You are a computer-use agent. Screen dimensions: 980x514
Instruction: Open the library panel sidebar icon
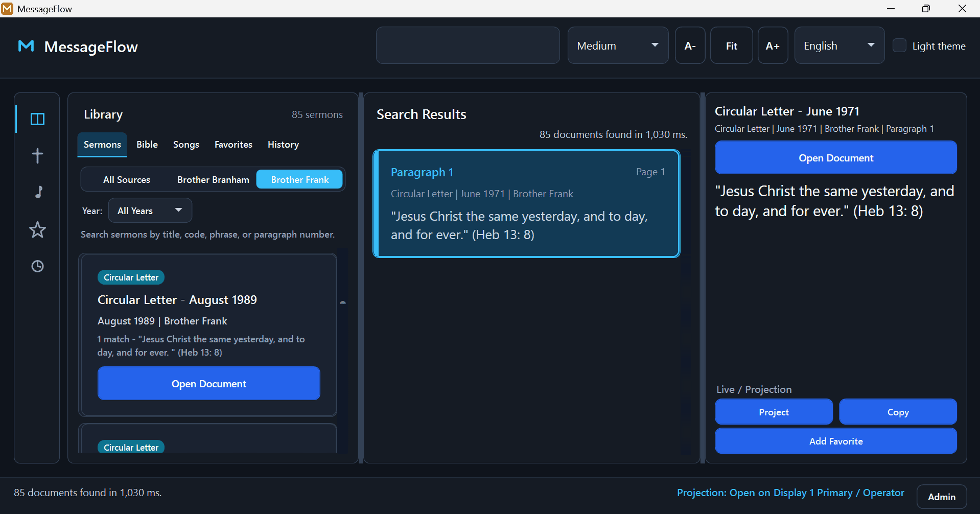(37, 119)
